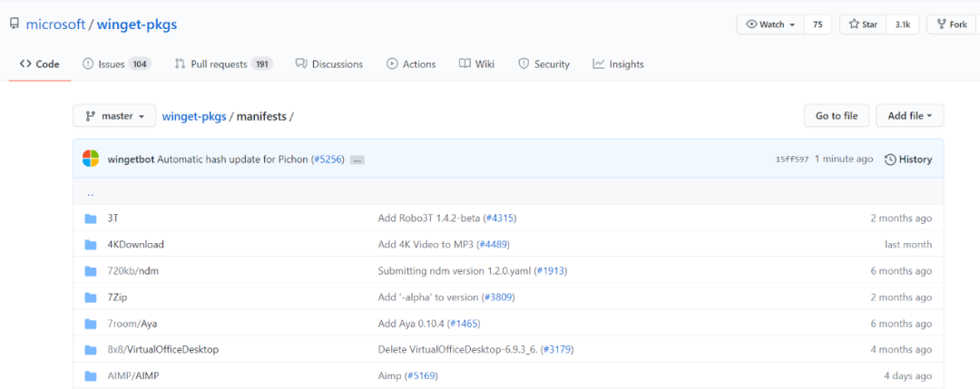Open the AIMP/AIMP folder icon
The image size is (980, 389).
point(91,376)
